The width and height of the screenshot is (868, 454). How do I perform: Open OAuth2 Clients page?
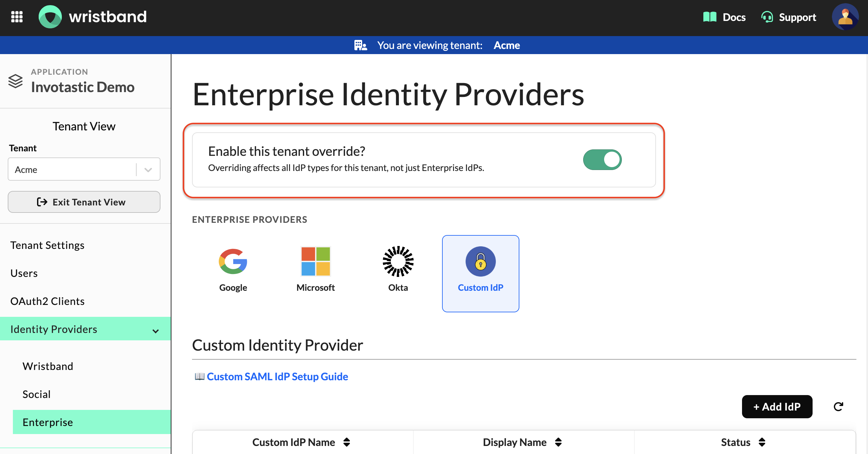[47, 301]
